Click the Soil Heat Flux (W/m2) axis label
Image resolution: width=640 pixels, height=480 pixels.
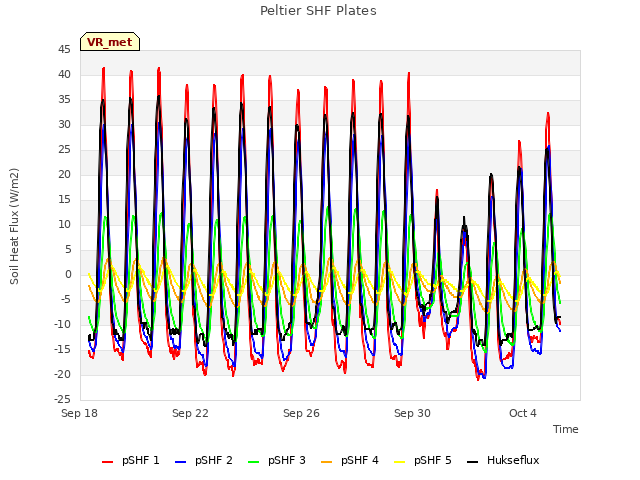coord(14,226)
